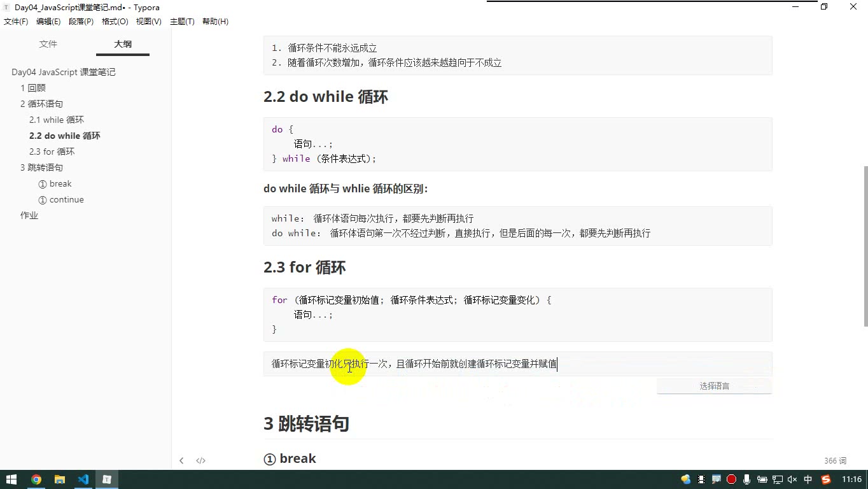The height and width of the screenshot is (489, 868).
Task: Open the 文件(F) menu
Action: click(x=16, y=22)
